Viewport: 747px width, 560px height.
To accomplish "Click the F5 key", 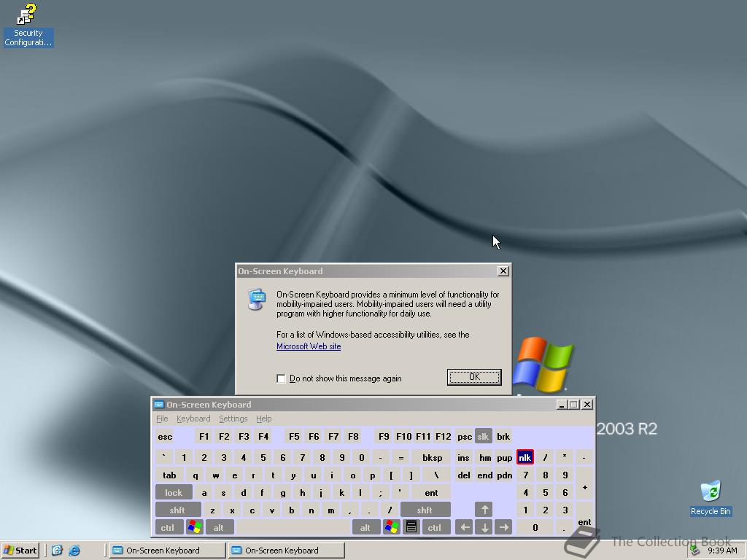I will (294, 436).
